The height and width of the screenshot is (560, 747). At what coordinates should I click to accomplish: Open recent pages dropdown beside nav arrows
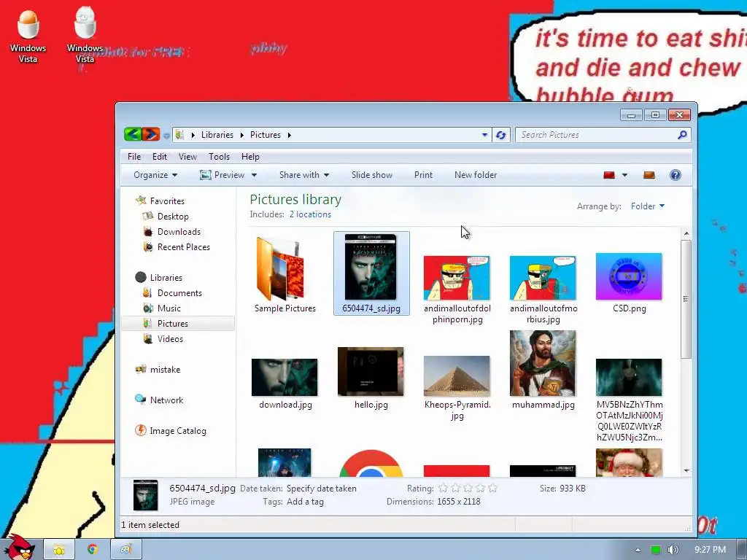(166, 136)
